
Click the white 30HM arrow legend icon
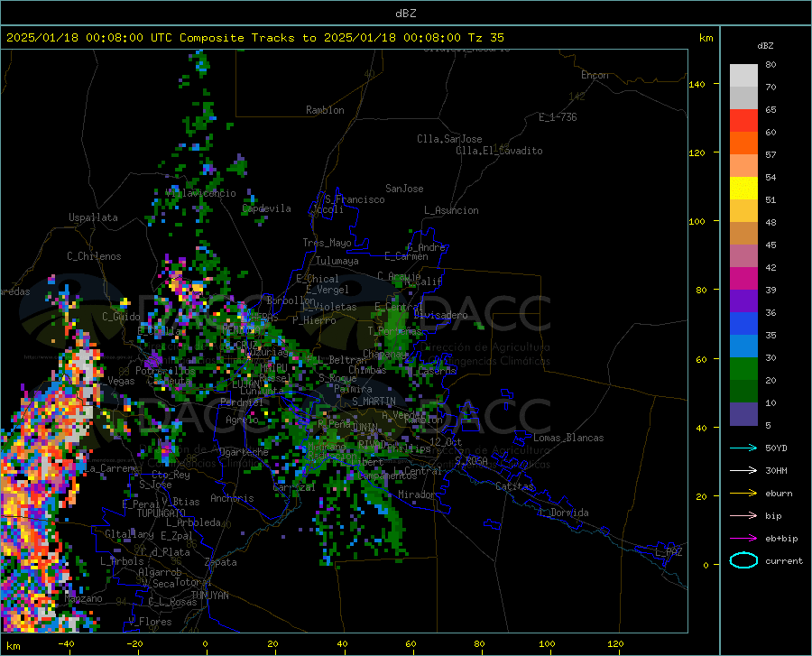click(743, 470)
